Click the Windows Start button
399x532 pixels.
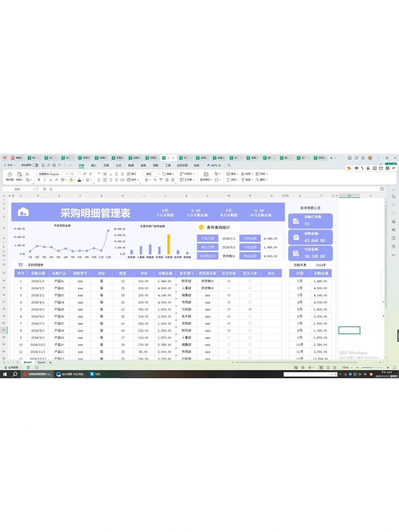[5, 374]
